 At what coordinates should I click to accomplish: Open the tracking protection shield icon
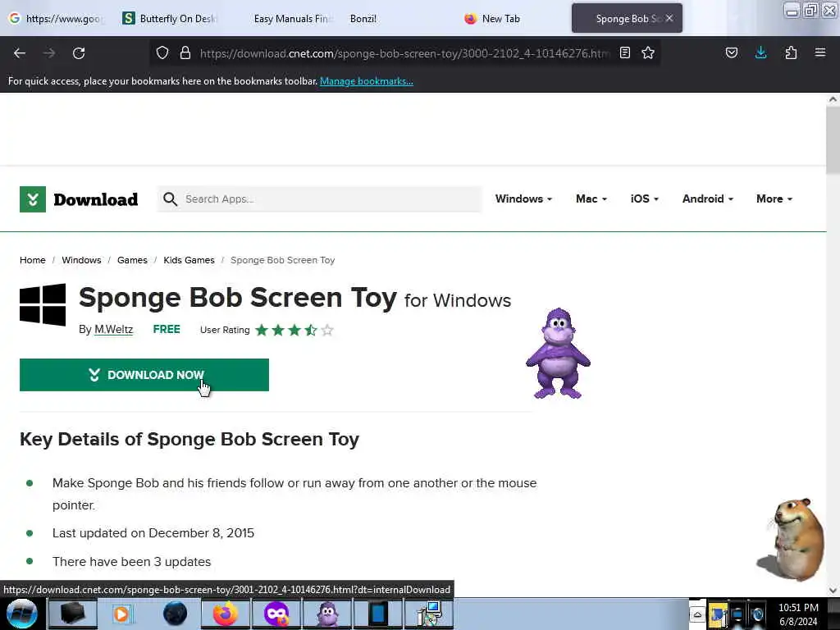click(162, 52)
